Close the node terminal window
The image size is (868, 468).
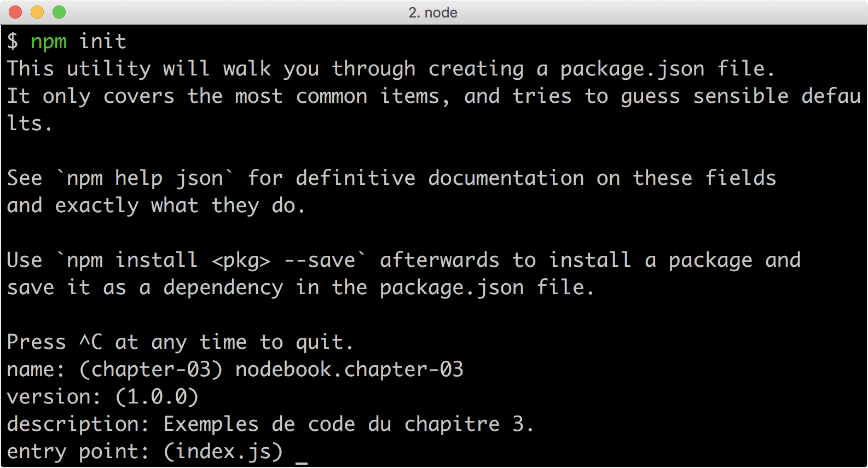pyautogui.click(x=16, y=11)
